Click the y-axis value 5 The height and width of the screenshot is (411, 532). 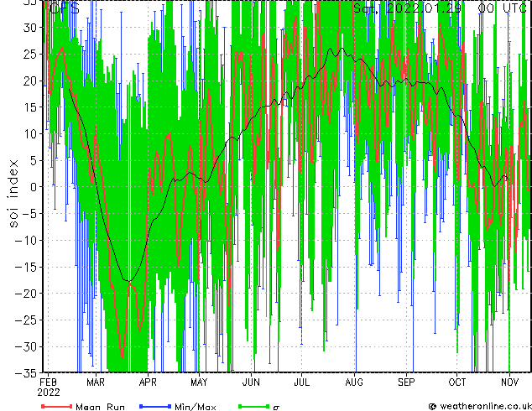pyautogui.click(x=34, y=160)
